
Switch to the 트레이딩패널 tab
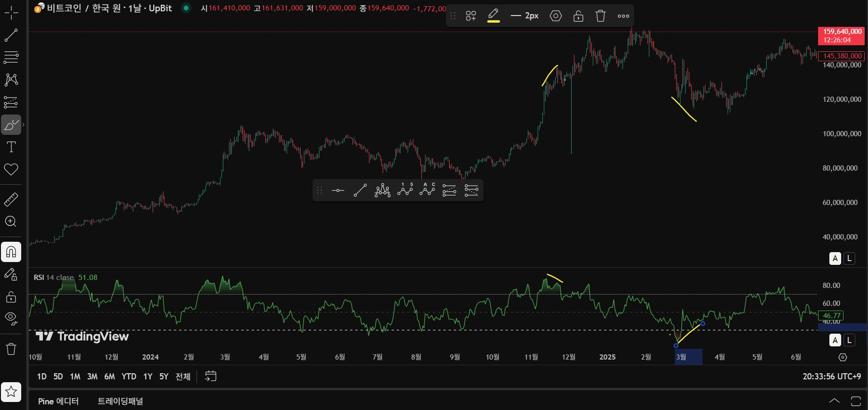coord(121,401)
